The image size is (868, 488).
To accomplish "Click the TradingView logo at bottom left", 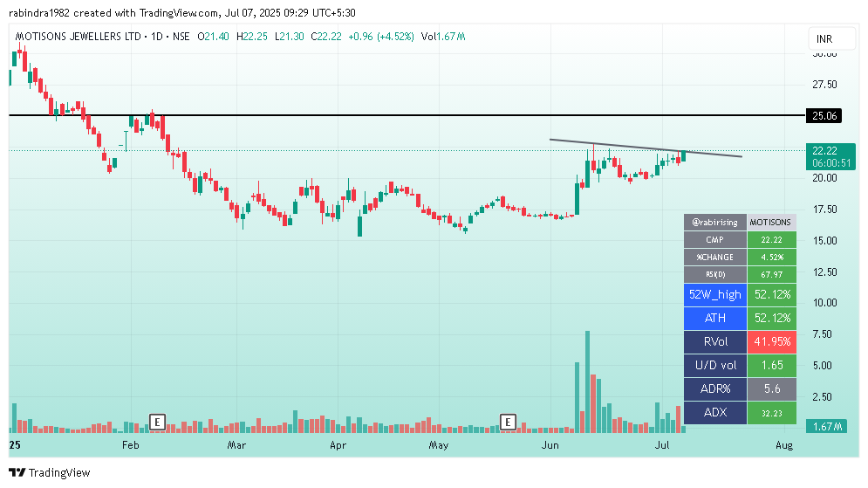I will click(50, 472).
